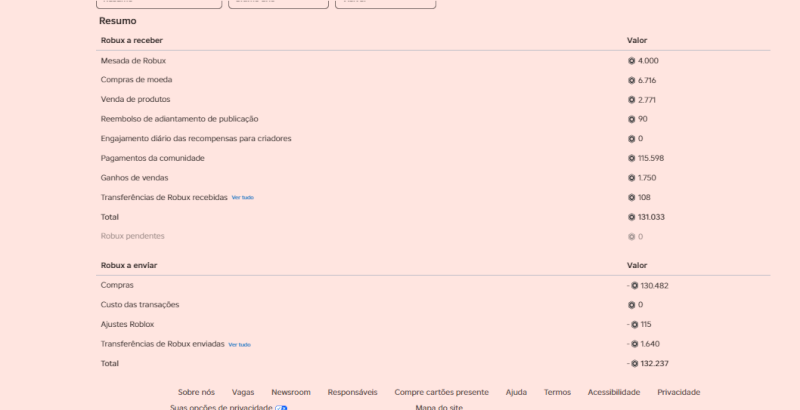
Task: Click the Robux a receber column header
Action: [x=132, y=40]
